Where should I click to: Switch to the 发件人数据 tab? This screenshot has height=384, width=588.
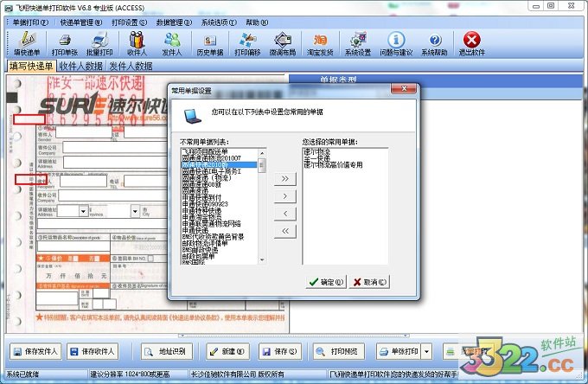131,66
